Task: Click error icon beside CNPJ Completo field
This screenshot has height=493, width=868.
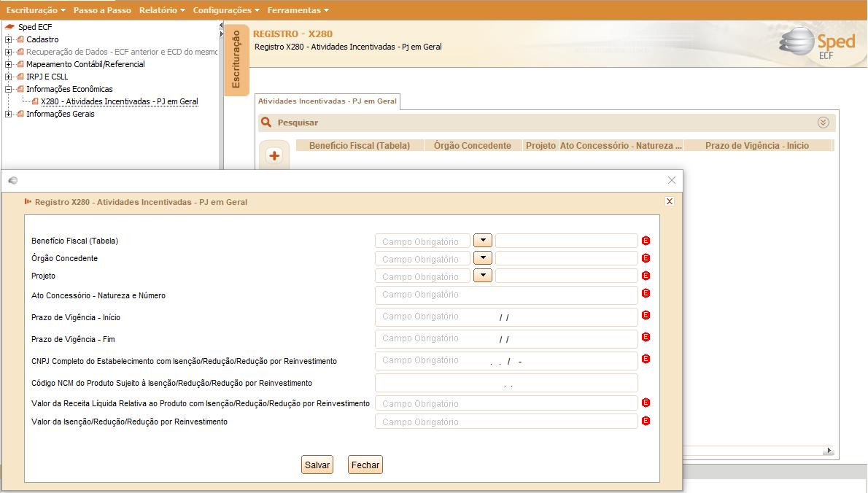Action: click(x=646, y=359)
